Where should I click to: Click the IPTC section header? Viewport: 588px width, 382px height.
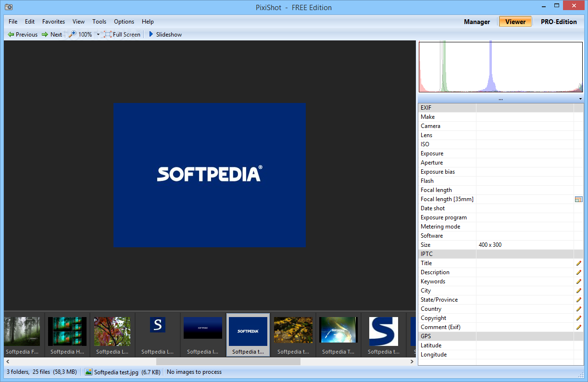(x=500, y=254)
